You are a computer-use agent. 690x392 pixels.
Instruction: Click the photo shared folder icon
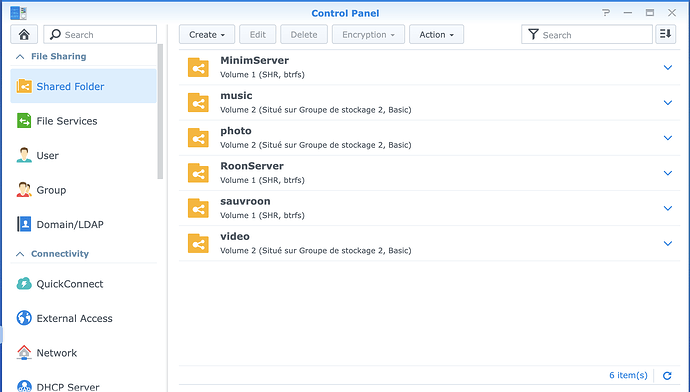tap(198, 138)
